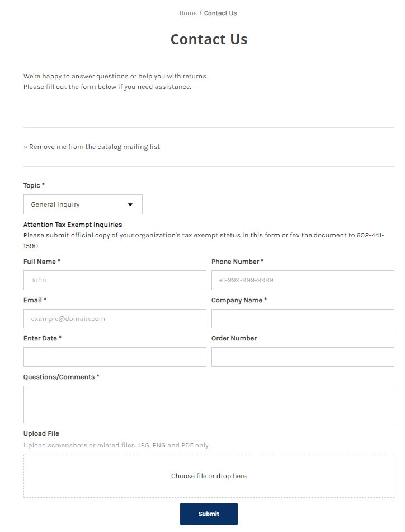Click into the Phone Number field
Screen dimensions: 405x532
pyautogui.click(x=303, y=280)
